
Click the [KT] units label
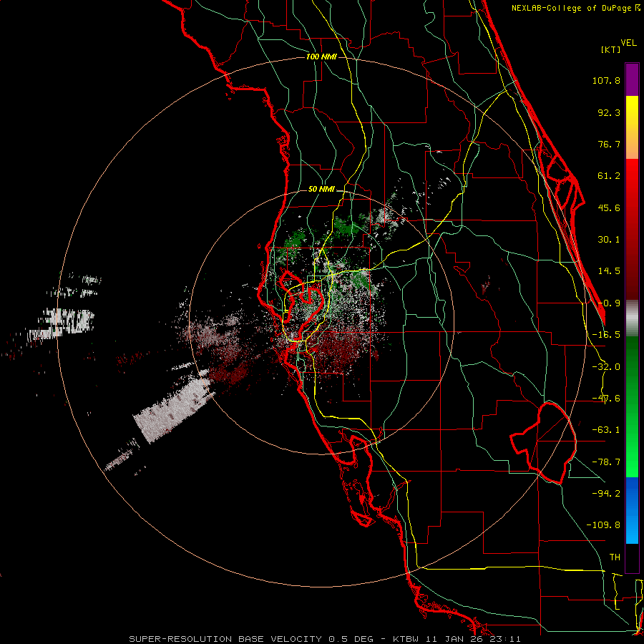[610, 49]
